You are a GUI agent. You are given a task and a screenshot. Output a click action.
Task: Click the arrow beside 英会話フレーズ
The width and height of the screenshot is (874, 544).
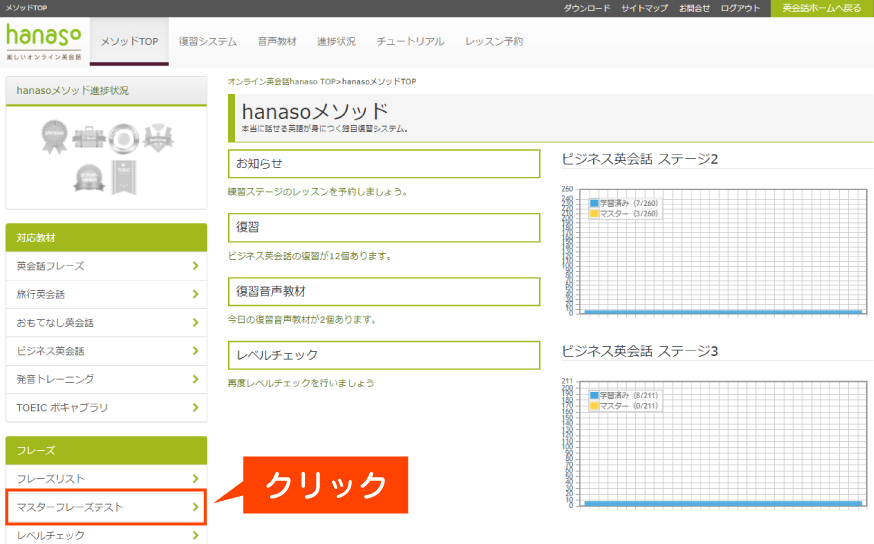[195, 266]
